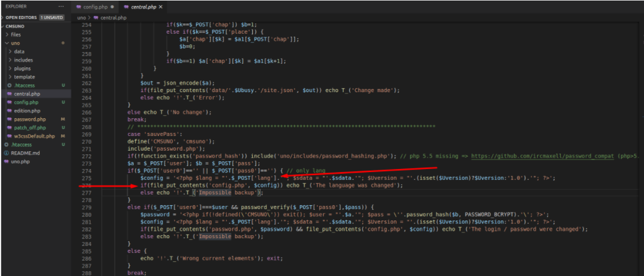This screenshot has width=644, height=276.
Task: Open w3cssDefault.php in the explorer
Action: pyautogui.click(x=34, y=137)
